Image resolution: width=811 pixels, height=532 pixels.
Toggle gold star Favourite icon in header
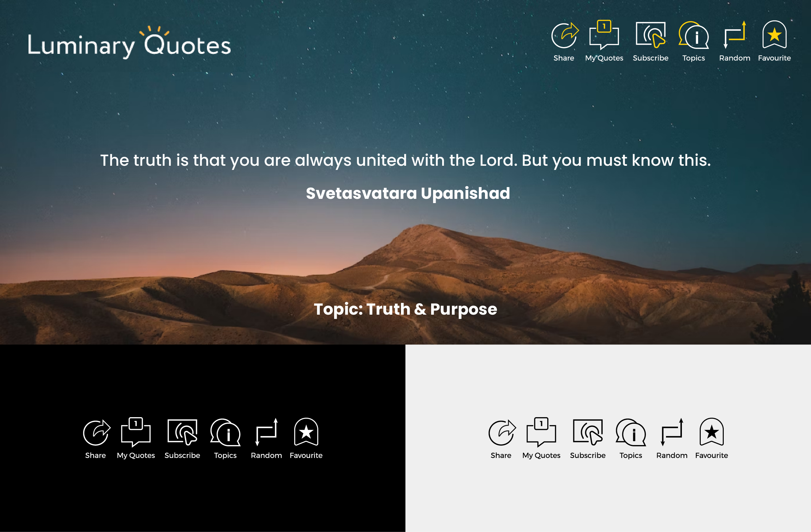point(774,35)
